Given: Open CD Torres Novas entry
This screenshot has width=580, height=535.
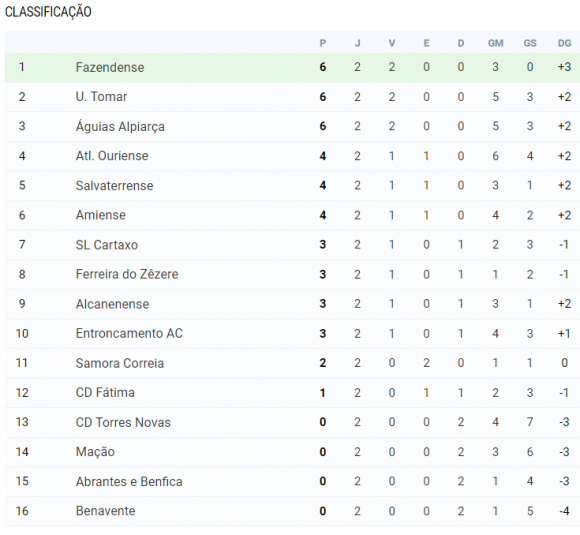Looking at the screenshot, I should tap(123, 422).
